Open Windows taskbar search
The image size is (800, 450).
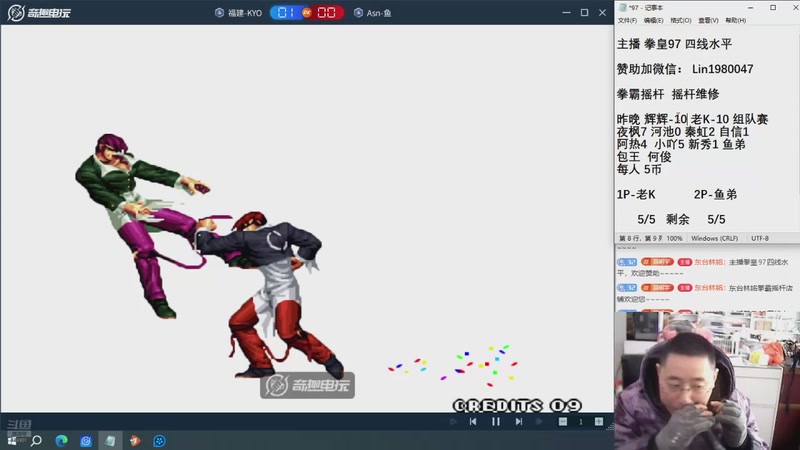[x=36, y=441]
